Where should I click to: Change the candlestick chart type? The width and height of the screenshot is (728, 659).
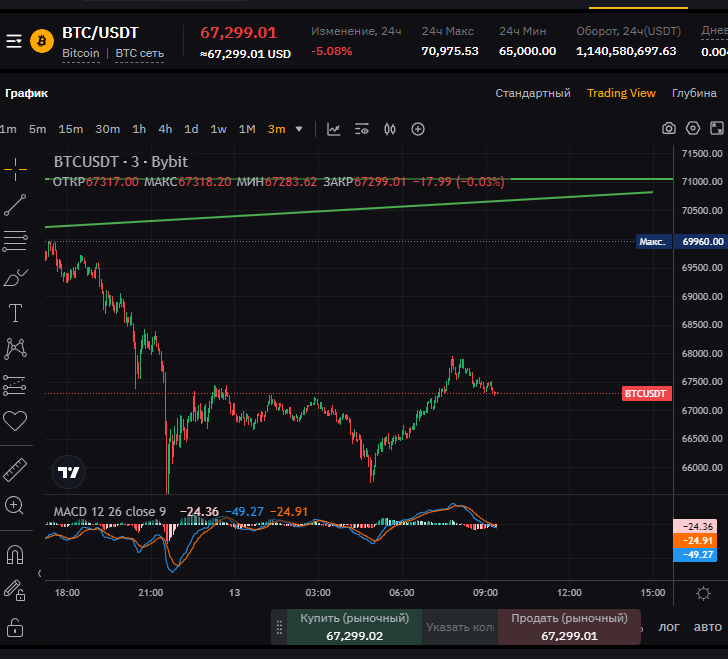[x=390, y=129]
